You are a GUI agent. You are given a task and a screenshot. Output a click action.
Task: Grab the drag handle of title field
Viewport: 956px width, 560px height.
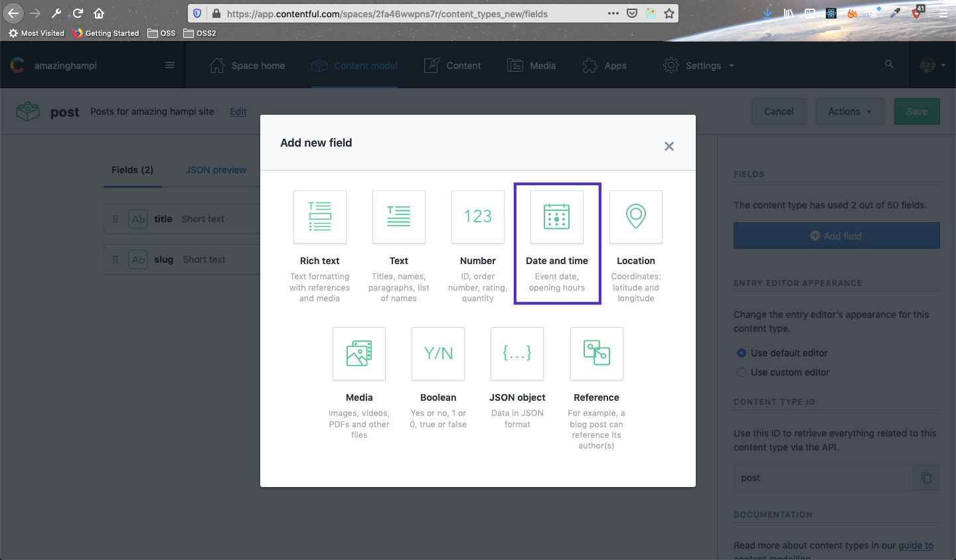point(116,219)
